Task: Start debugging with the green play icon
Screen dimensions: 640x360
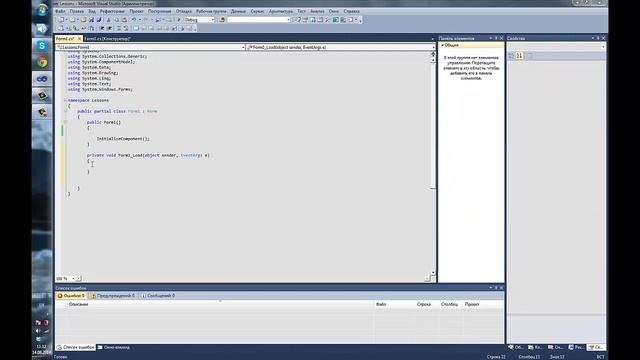Action: (x=178, y=20)
